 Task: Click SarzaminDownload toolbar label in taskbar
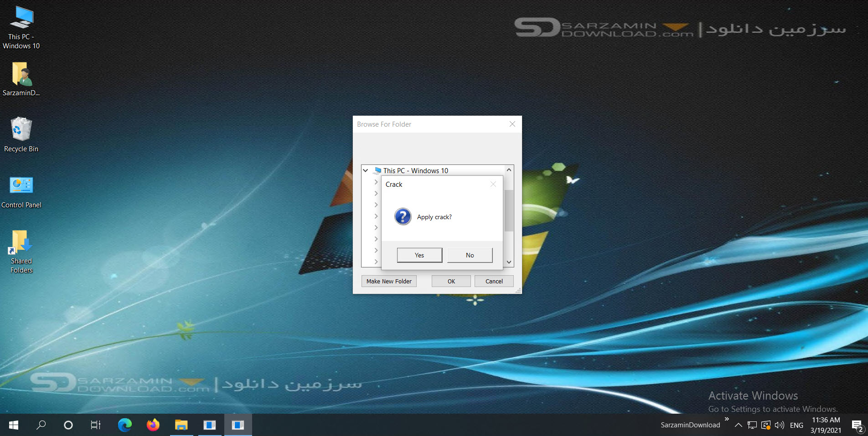point(690,425)
